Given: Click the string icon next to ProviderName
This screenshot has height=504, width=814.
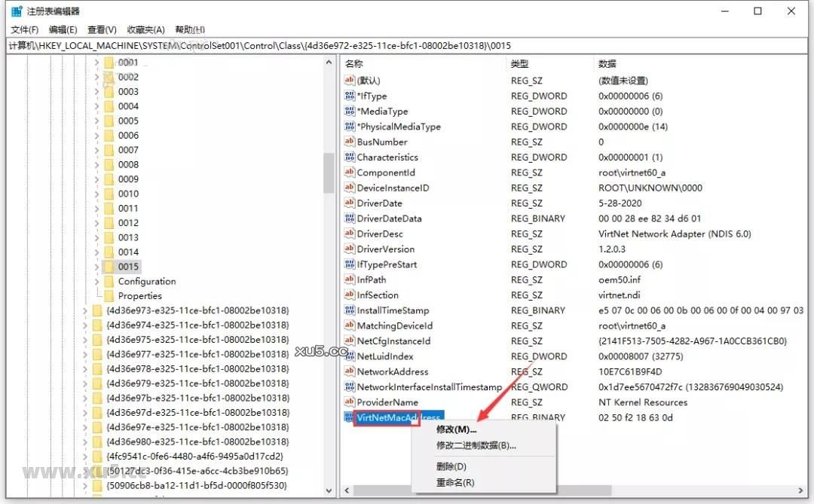Looking at the screenshot, I should (349, 402).
